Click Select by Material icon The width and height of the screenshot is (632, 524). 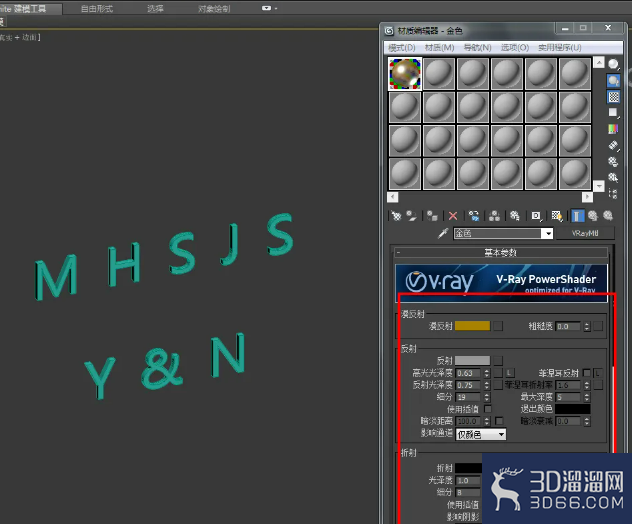[613, 177]
